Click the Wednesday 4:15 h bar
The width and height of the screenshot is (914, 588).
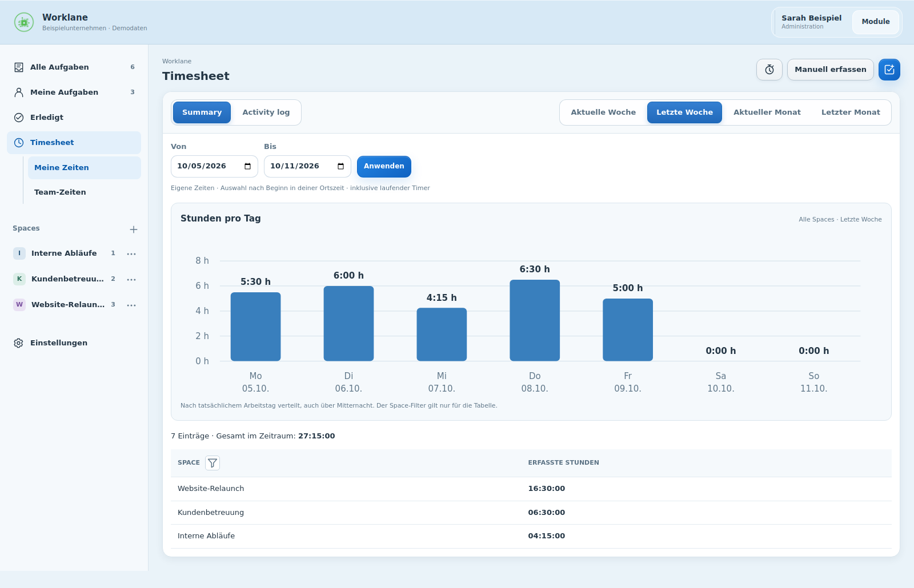pos(442,335)
